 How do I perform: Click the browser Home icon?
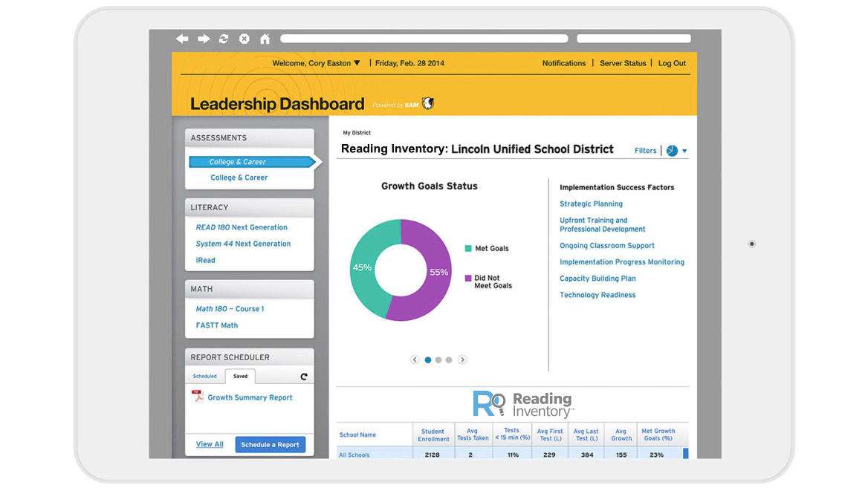[x=265, y=38]
